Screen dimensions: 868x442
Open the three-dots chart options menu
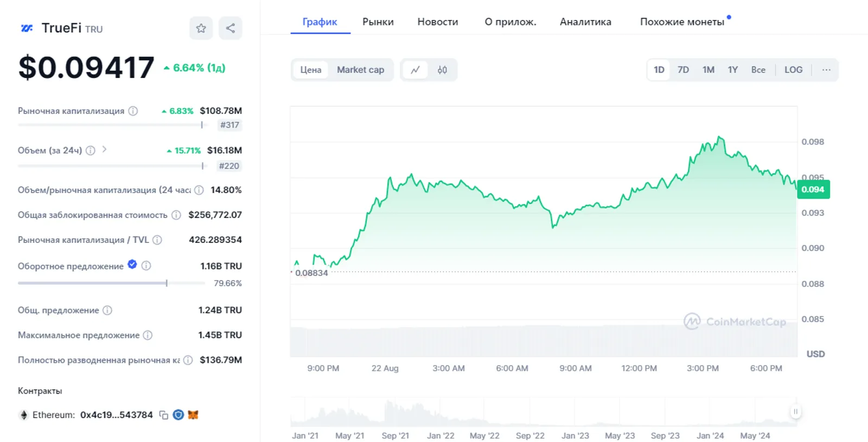[x=826, y=70]
